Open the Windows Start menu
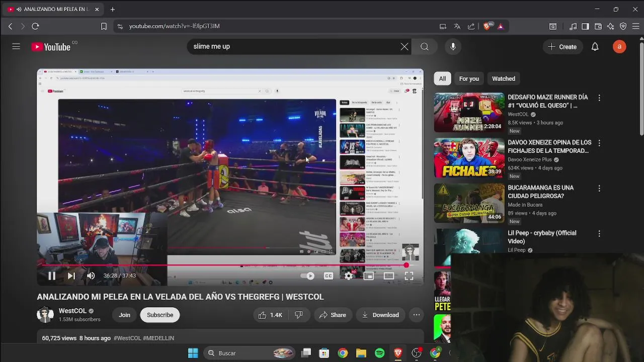The image size is (644, 362). 193,353
